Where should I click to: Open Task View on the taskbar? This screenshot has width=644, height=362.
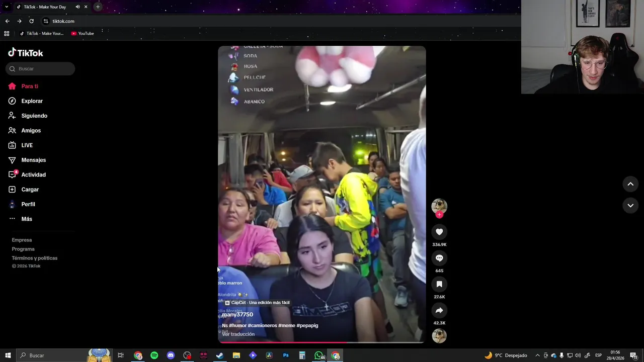pos(121,355)
